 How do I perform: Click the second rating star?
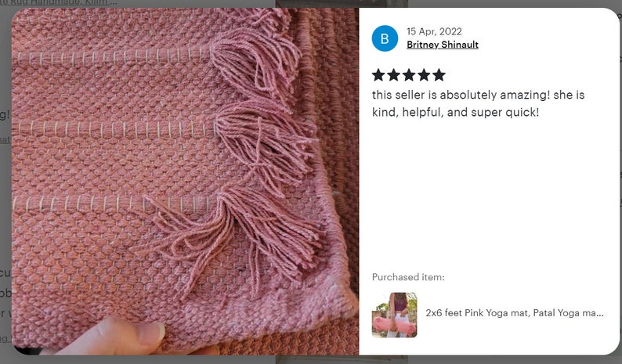point(393,74)
